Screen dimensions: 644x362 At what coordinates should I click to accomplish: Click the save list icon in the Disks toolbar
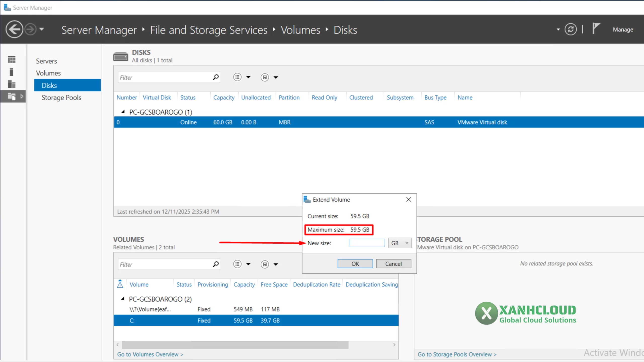pyautogui.click(x=265, y=77)
